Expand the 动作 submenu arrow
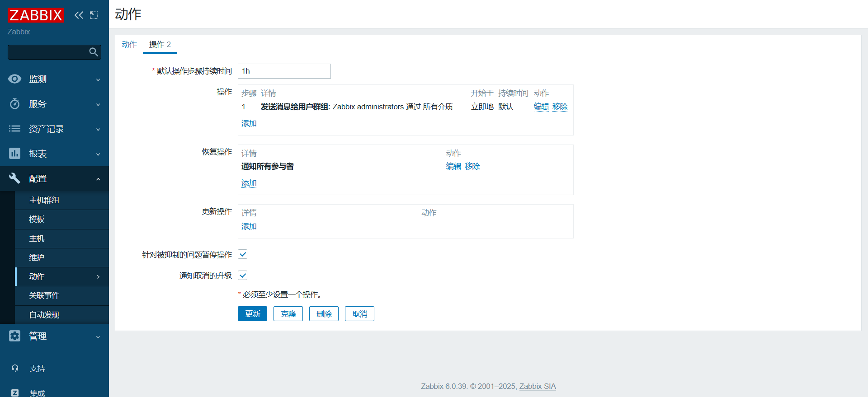The width and height of the screenshot is (868, 397). (x=98, y=276)
